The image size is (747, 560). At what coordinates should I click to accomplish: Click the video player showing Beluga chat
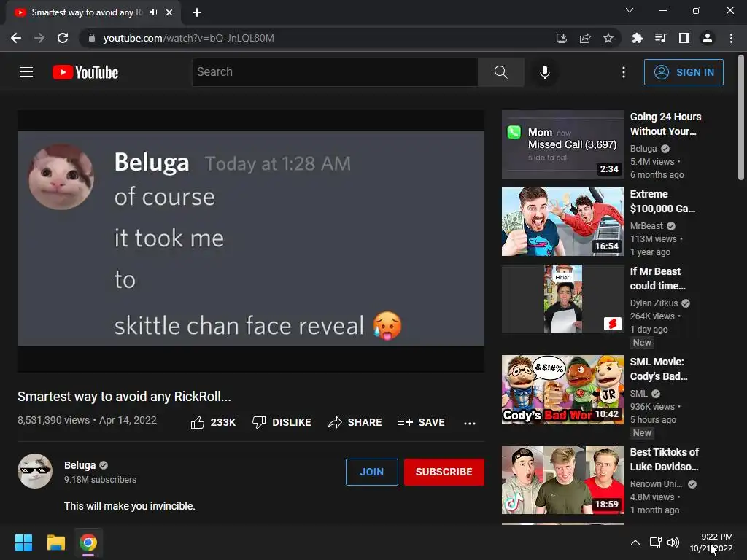click(251, 241)
